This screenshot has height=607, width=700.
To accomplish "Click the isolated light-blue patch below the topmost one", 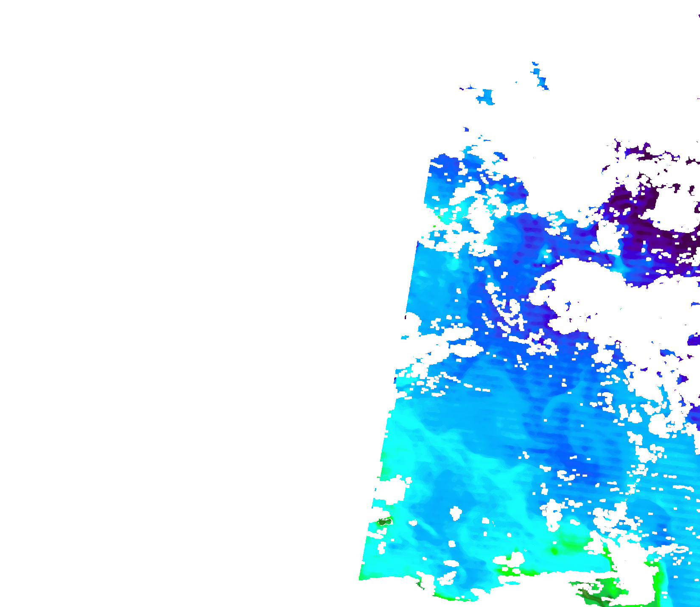I will 486,98.
